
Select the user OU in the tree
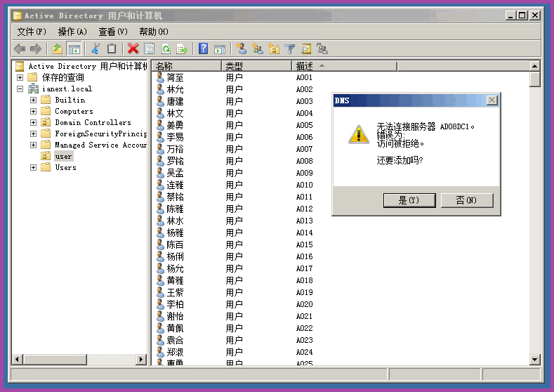coord(63,156)
